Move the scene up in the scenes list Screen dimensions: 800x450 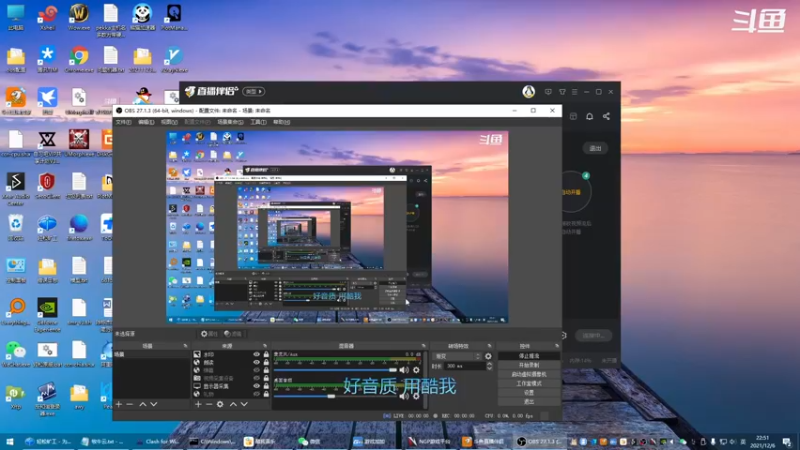tap(143, 404)
